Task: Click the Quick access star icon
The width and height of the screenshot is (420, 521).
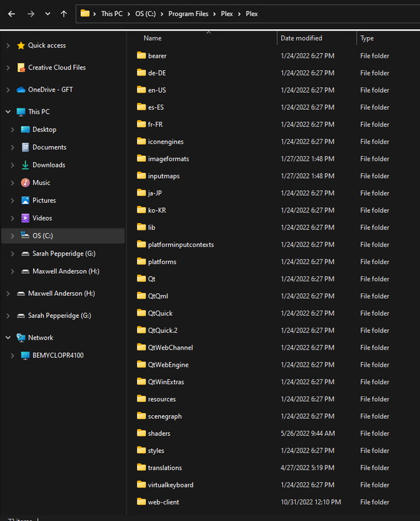Action: coord(21,46)
